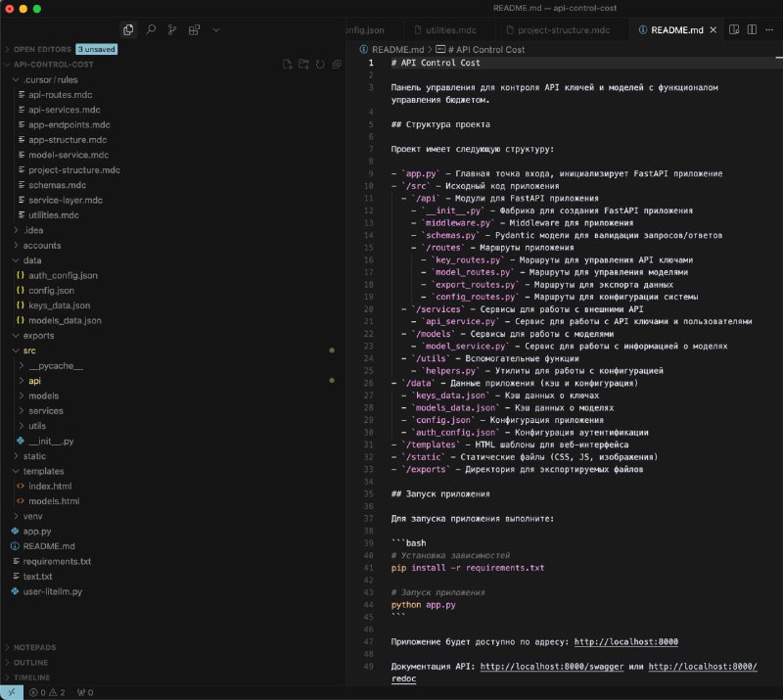Viewport: 783px width, 700px height.
Task: Expand the accounts folder
Action: coord(41,246)
